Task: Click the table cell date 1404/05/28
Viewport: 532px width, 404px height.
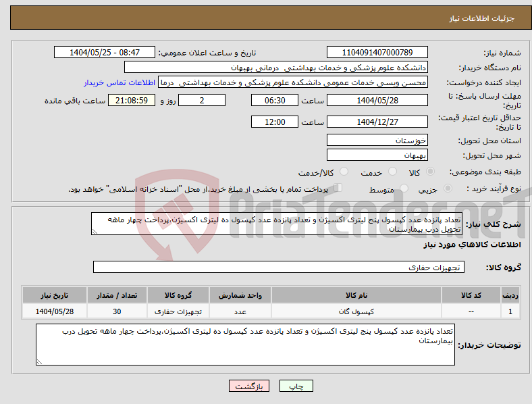Action: pyautogui.click(x=55, y=311)
